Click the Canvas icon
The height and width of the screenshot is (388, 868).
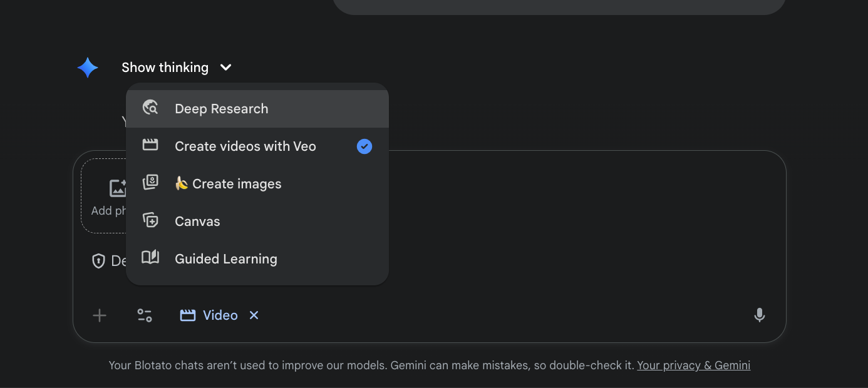pyautogui.click(x=150, y=220)
